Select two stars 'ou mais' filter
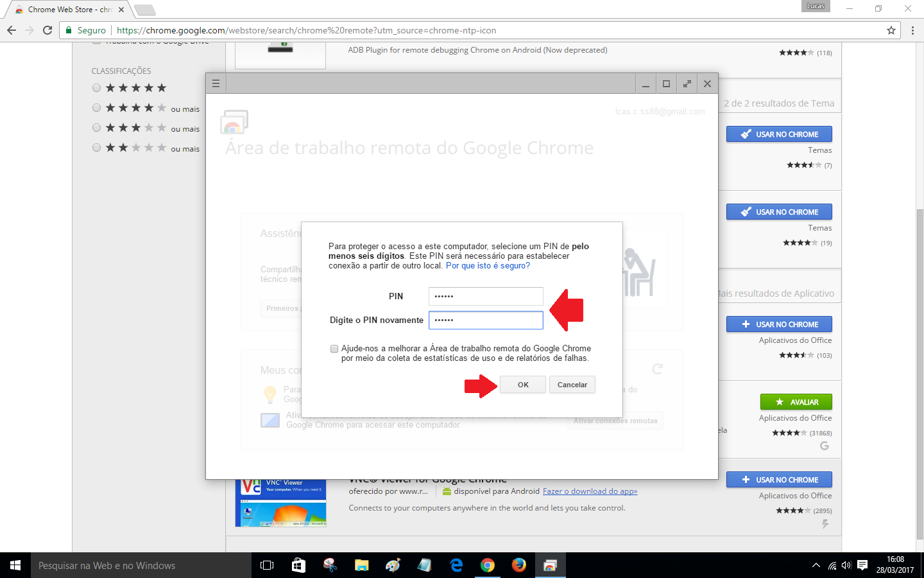The height and width of the screenshot is (578, 924). [96, 148]
